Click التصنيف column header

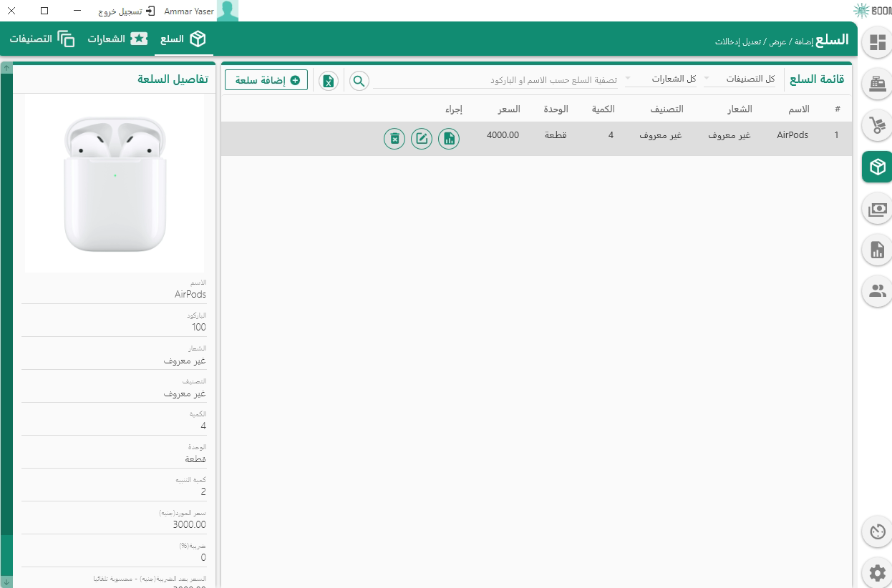[666, 109]
